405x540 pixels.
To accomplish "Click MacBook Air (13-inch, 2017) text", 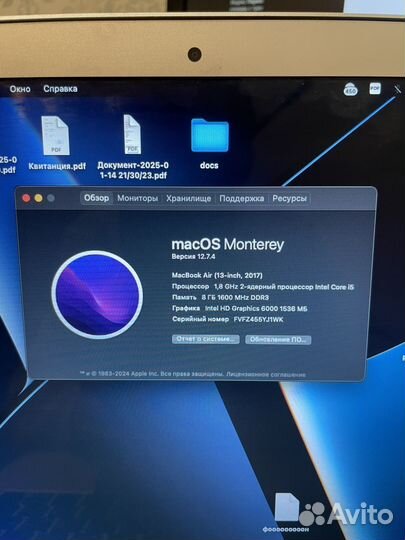I will [x=217, y=275].
